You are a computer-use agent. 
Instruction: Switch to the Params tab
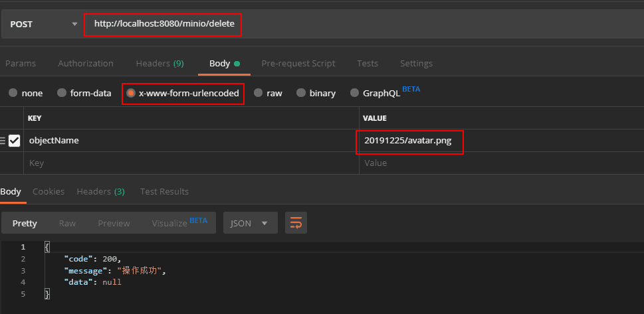21,64
